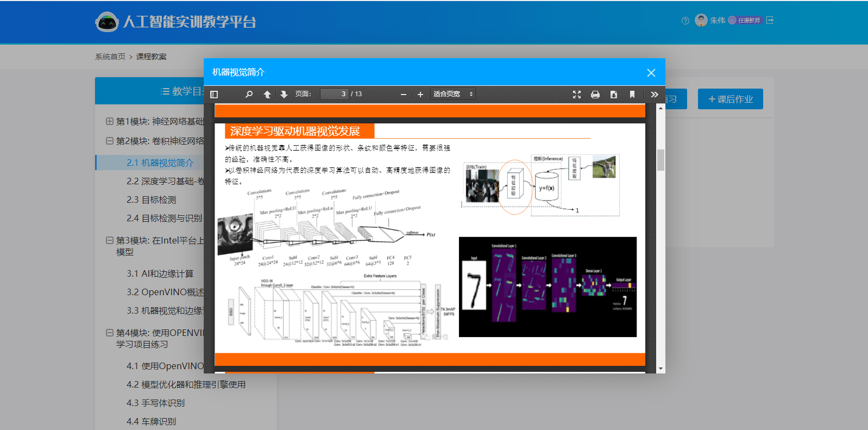Click the 课后作业 button
The height and width of the screenshot is (430, 868).
point(731,99)
